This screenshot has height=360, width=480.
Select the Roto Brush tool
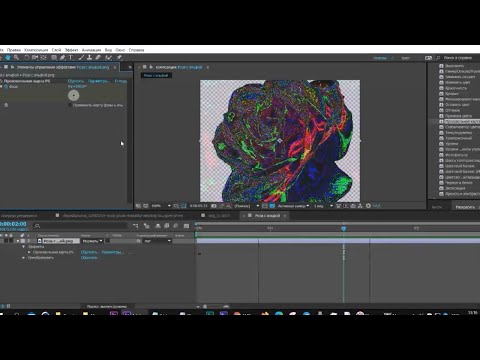click(108, 58)
